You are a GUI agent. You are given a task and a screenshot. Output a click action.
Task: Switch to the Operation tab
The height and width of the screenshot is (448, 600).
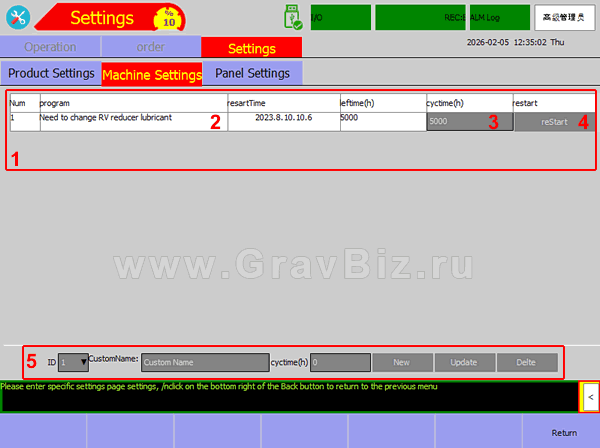pyautogui.click(x=50, y=48)
